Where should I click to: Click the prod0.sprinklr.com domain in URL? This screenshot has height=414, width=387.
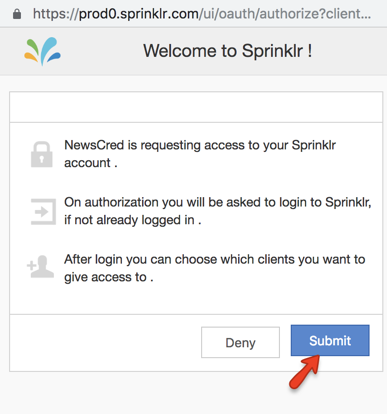[138, 14]
